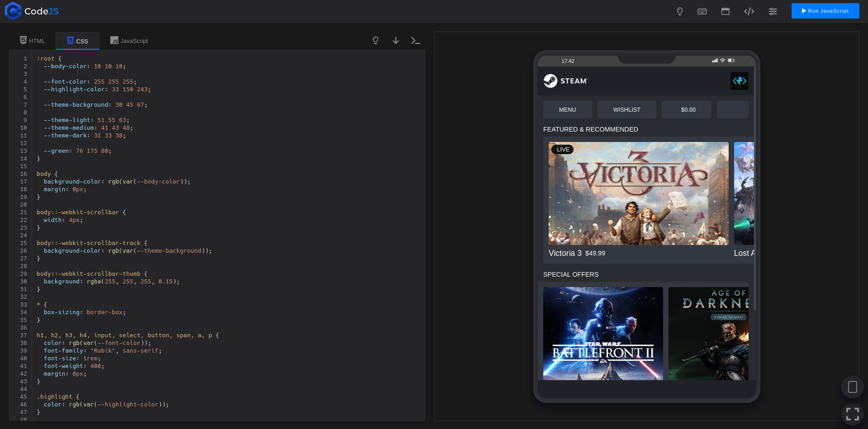The image size is (868, 429).
Task: Click the '--theme-background: 30 45 67;' line
Action: point(95,105)
